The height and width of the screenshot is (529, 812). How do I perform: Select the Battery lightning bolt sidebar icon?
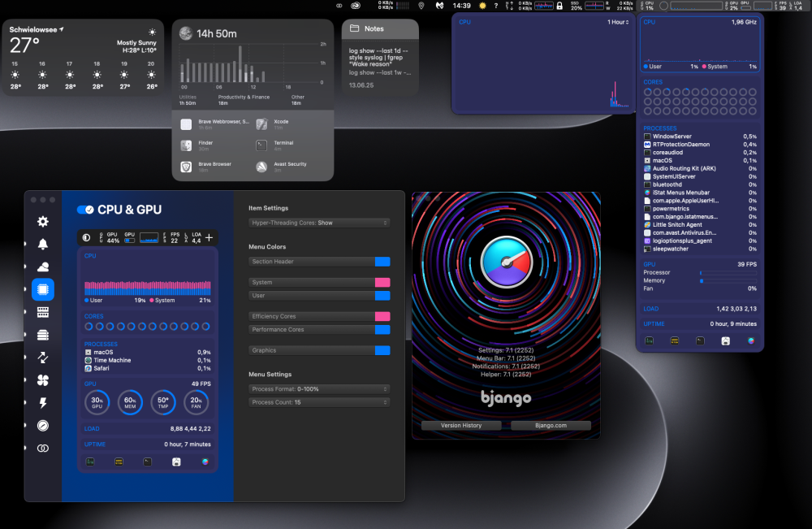[x=43, y=403]
